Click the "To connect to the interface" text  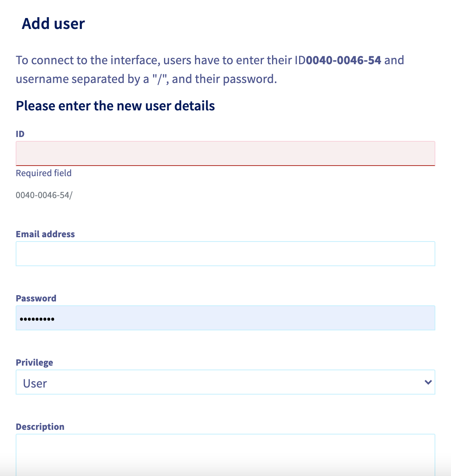[88, 60]
